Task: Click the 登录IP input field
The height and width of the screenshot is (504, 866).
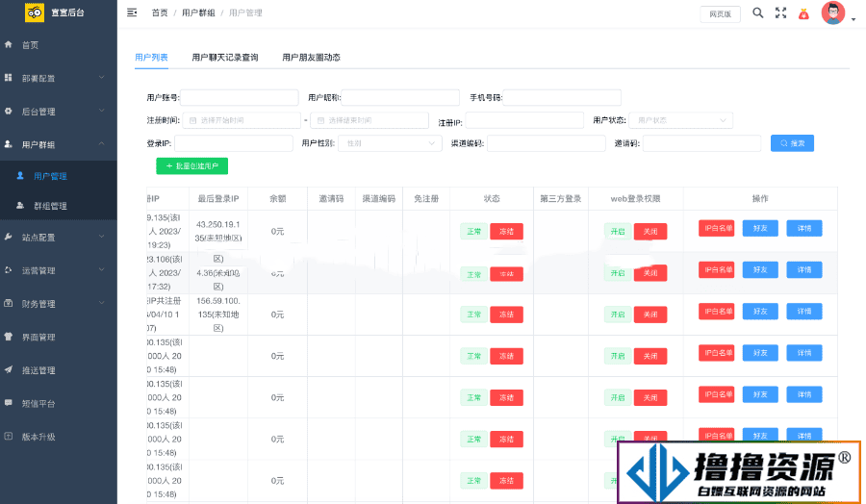Action: point(234,143)
